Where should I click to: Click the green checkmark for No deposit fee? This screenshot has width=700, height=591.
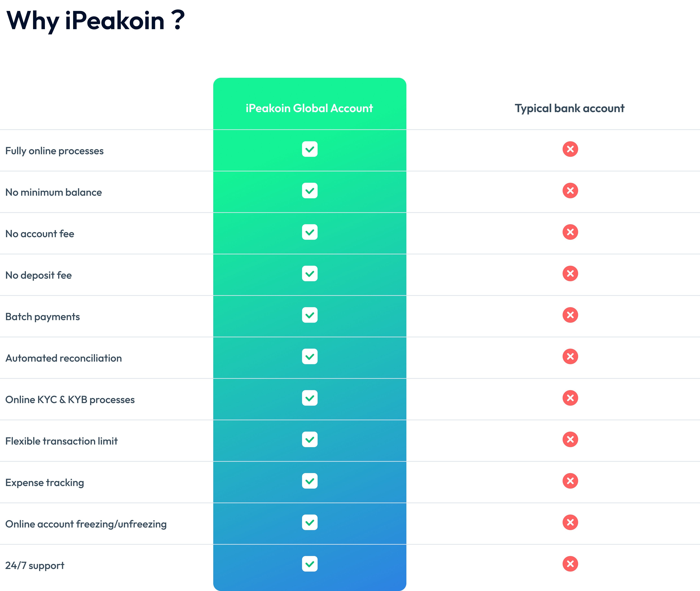(x=310, y=274)
